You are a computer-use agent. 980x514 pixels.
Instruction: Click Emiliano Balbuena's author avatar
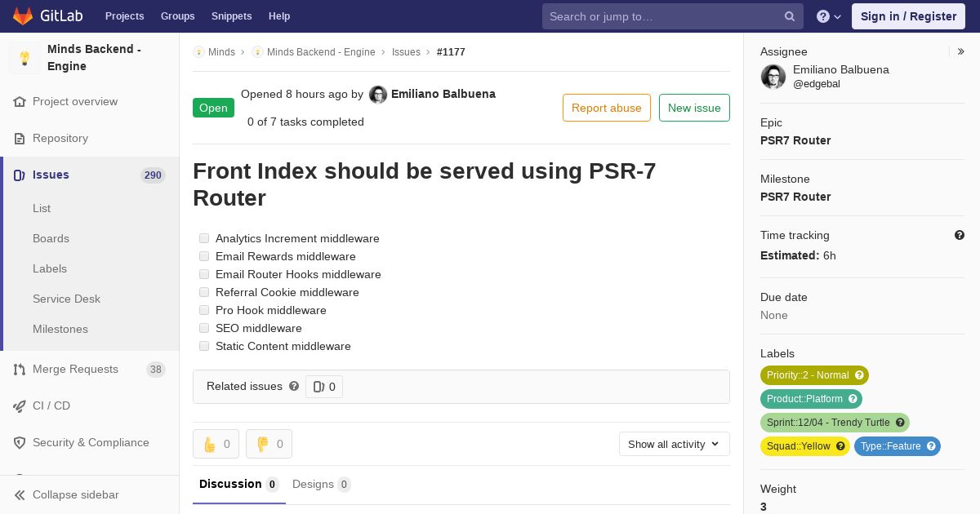coord(378,95)
